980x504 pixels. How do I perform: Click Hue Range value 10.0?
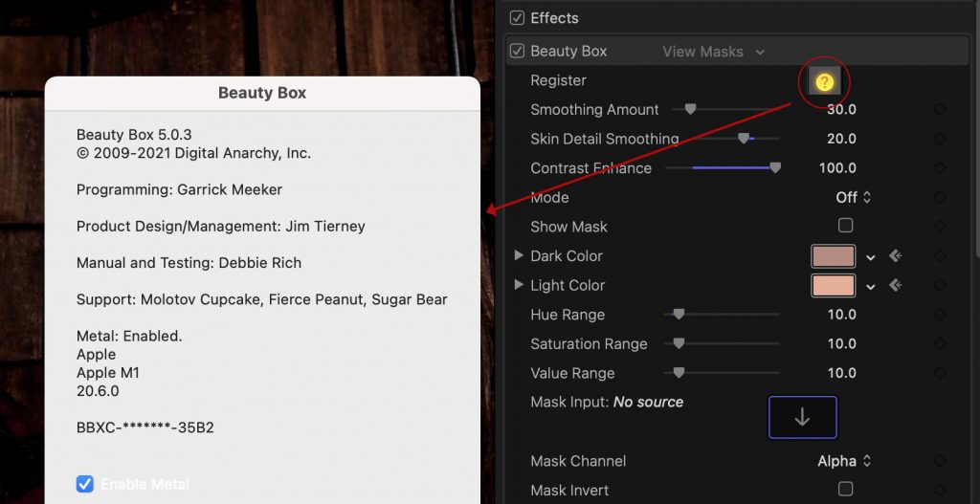point(841,314)
